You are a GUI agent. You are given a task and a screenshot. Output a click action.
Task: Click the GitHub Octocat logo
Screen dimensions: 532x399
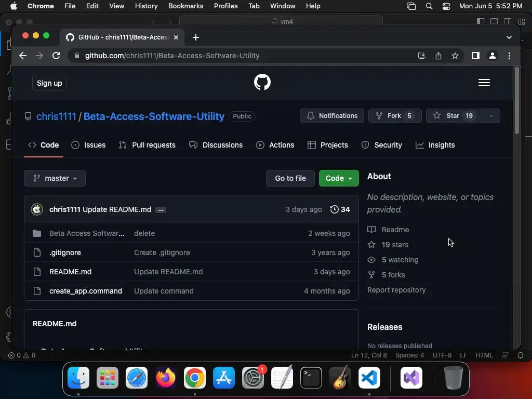262,83
